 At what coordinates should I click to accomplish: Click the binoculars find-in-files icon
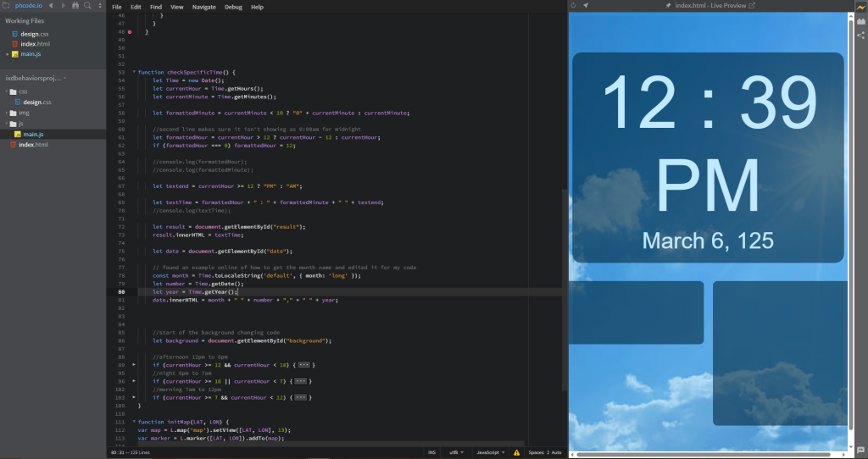pyautogui.click(x=75, y=6)
